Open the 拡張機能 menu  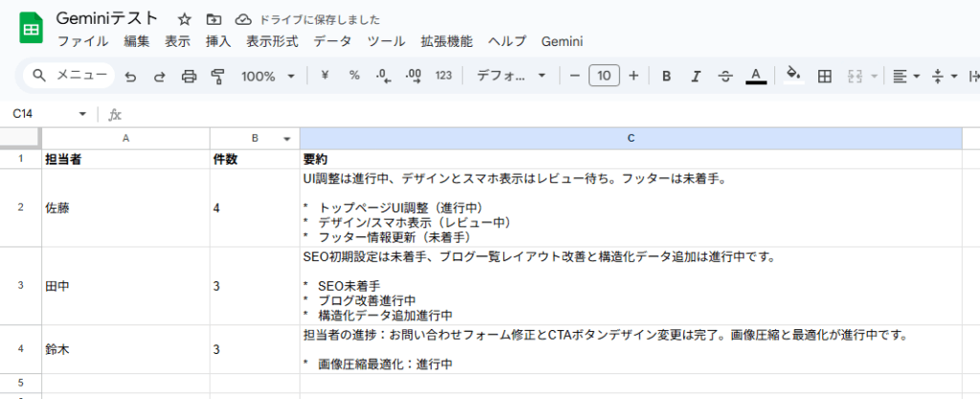[446, 41]
